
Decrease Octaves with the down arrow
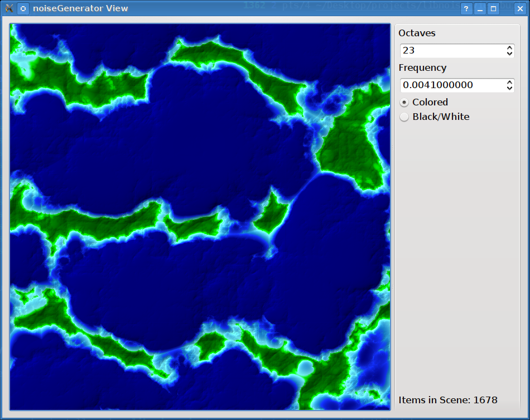509,54
